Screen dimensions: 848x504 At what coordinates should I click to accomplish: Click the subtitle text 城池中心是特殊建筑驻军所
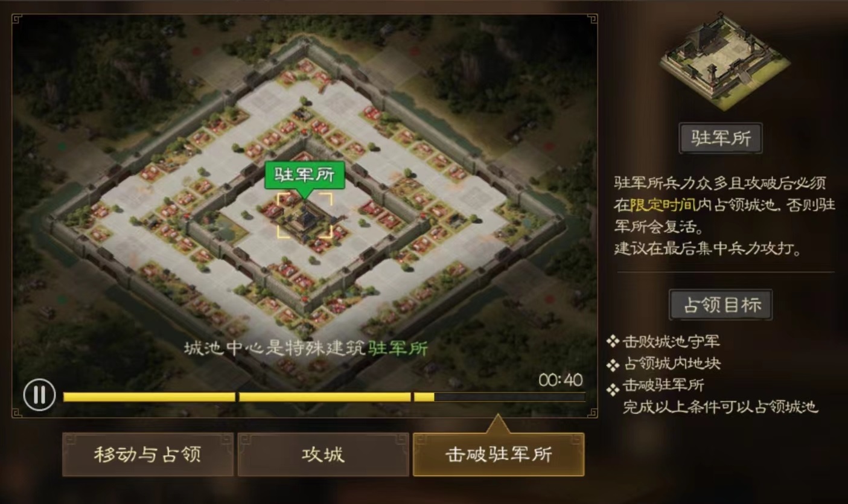click(x=306, y=348)
